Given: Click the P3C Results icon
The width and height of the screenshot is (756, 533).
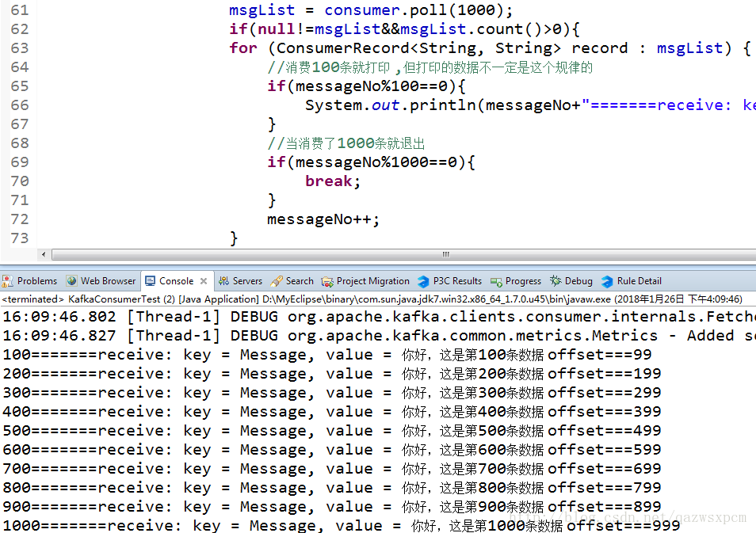Looking at the screenshot, I should click(423, 281).
